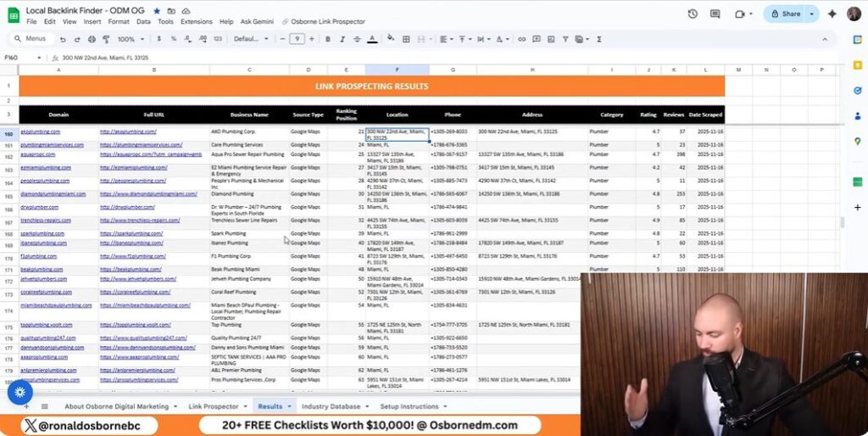The height and width of the screenshot is (436, 868).
Task: Insert chart icon in toolbar
Action: pyautogui.click(x=551, y=39)
